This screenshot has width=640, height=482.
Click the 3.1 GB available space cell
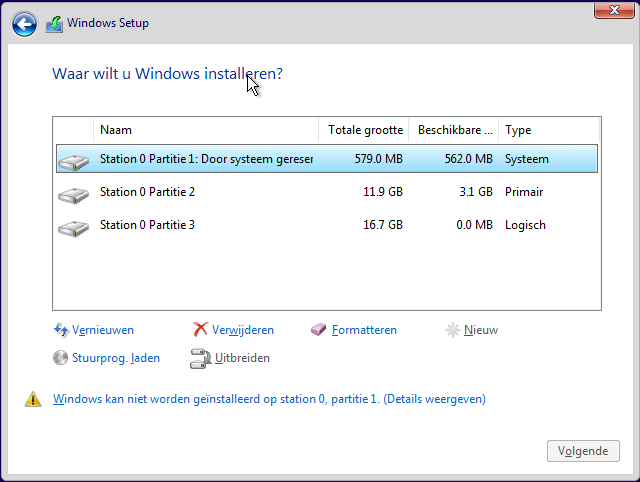[476, 192]
